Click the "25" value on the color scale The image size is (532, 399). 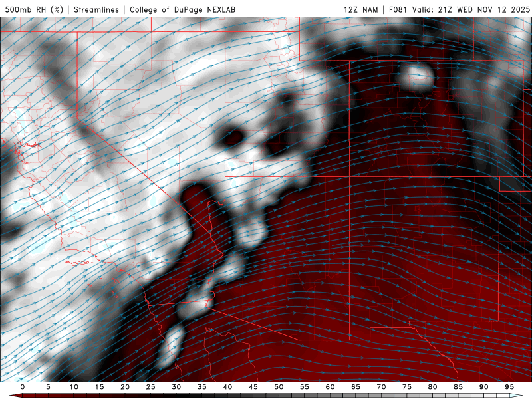(x=151, y=387)
